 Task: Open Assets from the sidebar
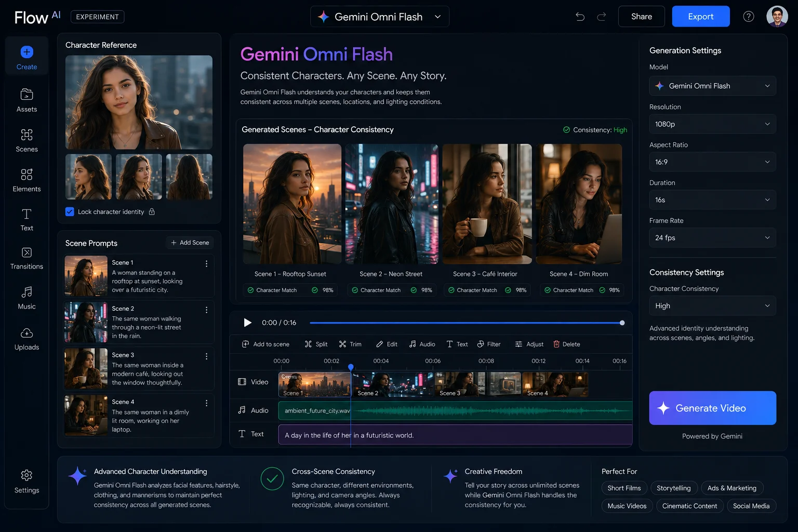[x=26, y=100]
